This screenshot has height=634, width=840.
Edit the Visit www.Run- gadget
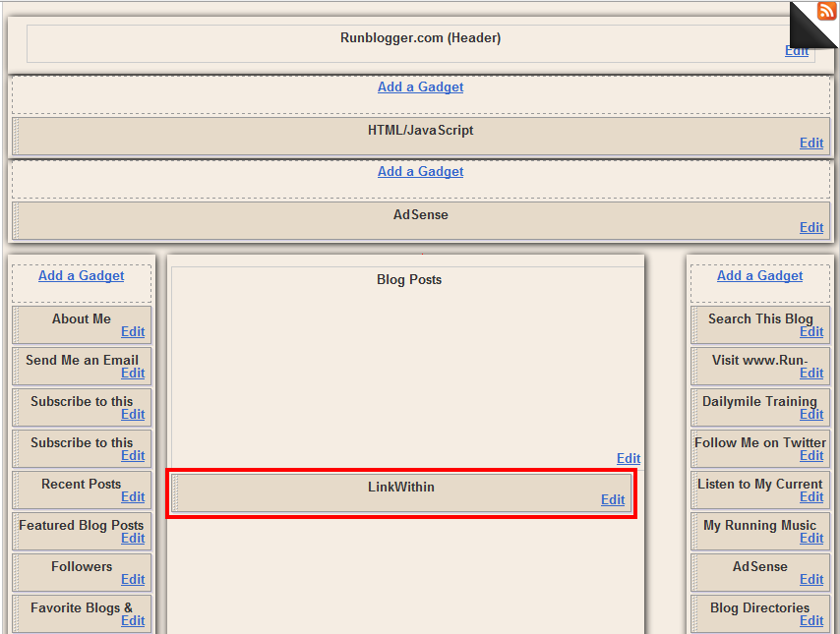(x=811, y=374)
